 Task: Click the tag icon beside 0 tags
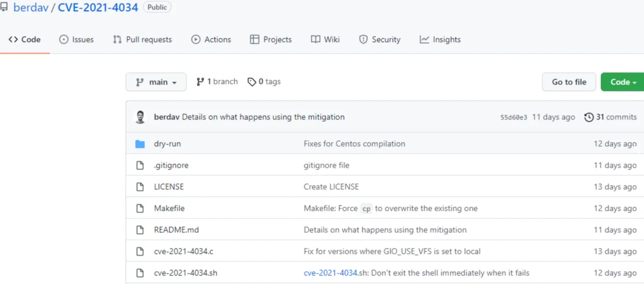252,82
